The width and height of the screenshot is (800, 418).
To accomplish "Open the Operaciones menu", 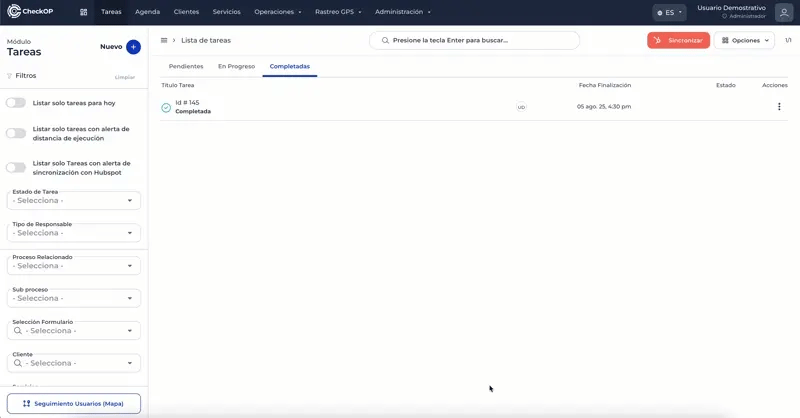I will (x=278, y=12).
